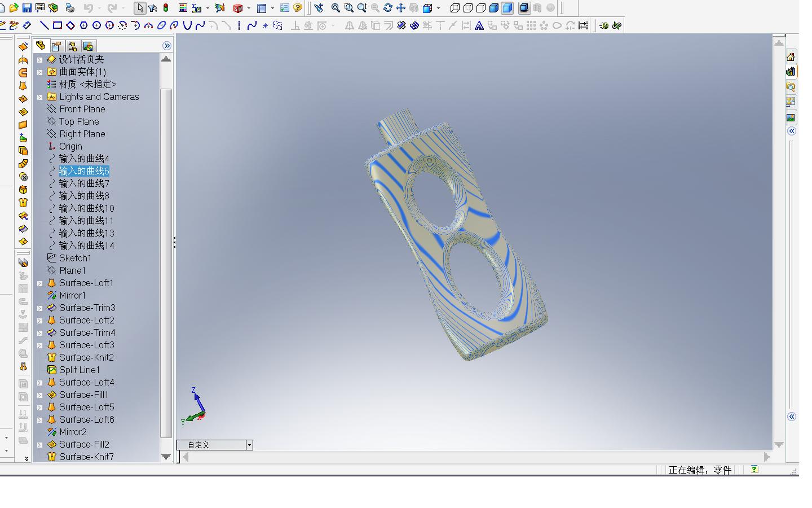Open the Home task pane icon
Screen dimensions: 812x508
pyautogui.click(x=791, y=56)
